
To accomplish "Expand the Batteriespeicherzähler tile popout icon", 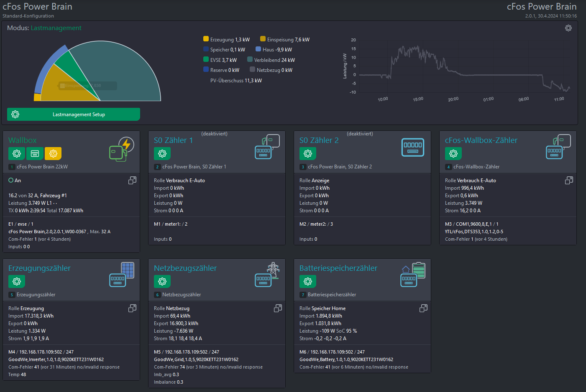I will 423,308.
